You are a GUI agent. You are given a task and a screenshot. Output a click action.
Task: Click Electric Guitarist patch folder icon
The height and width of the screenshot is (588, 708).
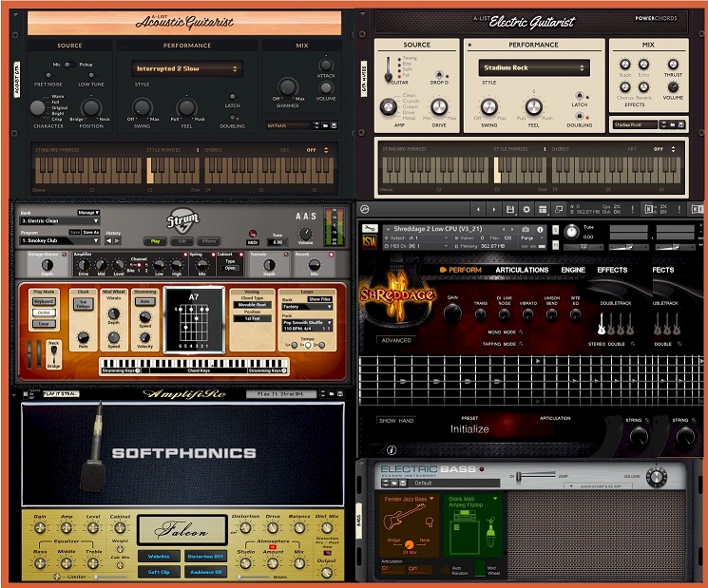[672, 124]
